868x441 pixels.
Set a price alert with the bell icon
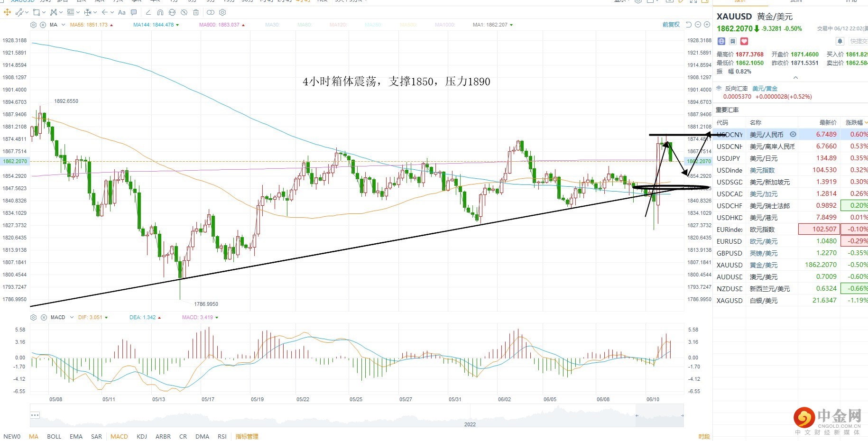(x=840, y=41)
